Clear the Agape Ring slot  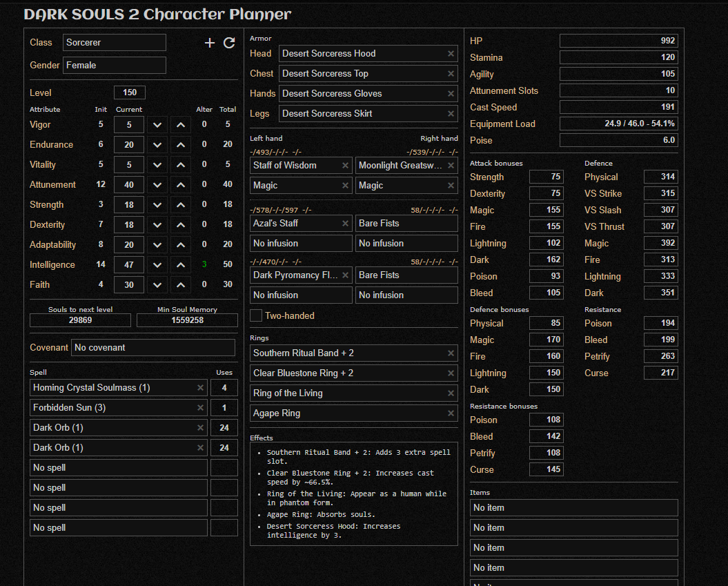[451, 413]
